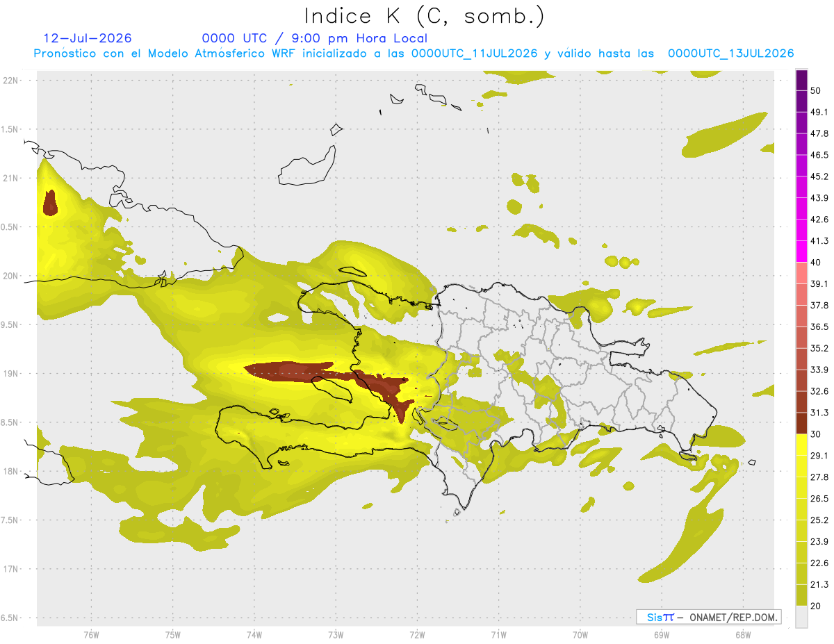Click the '19N' latitude axis label

(x=11, y=374)
